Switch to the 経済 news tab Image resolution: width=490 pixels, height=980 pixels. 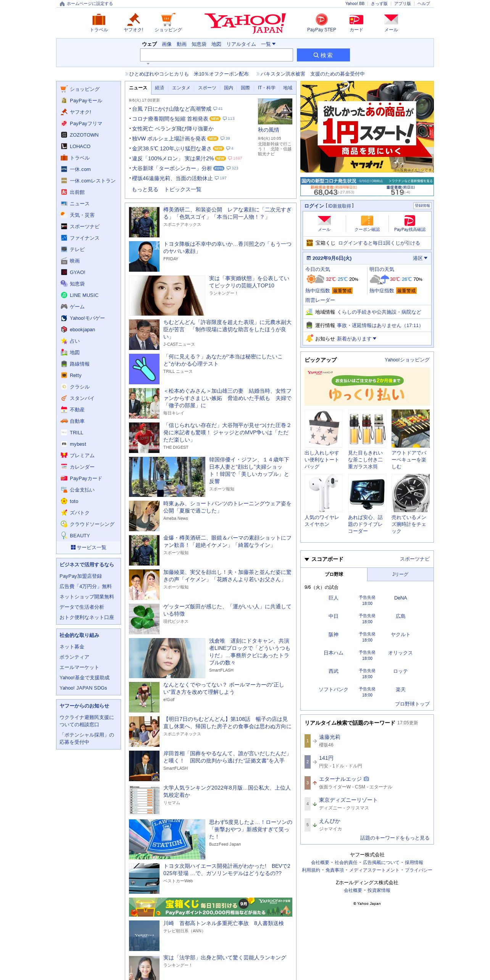pos(160,88)
